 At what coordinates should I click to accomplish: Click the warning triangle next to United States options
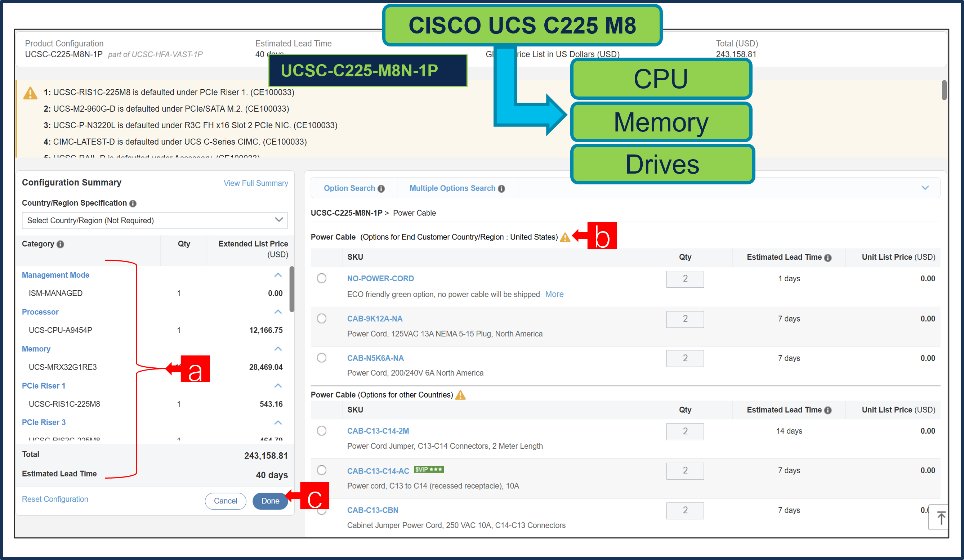565,237
